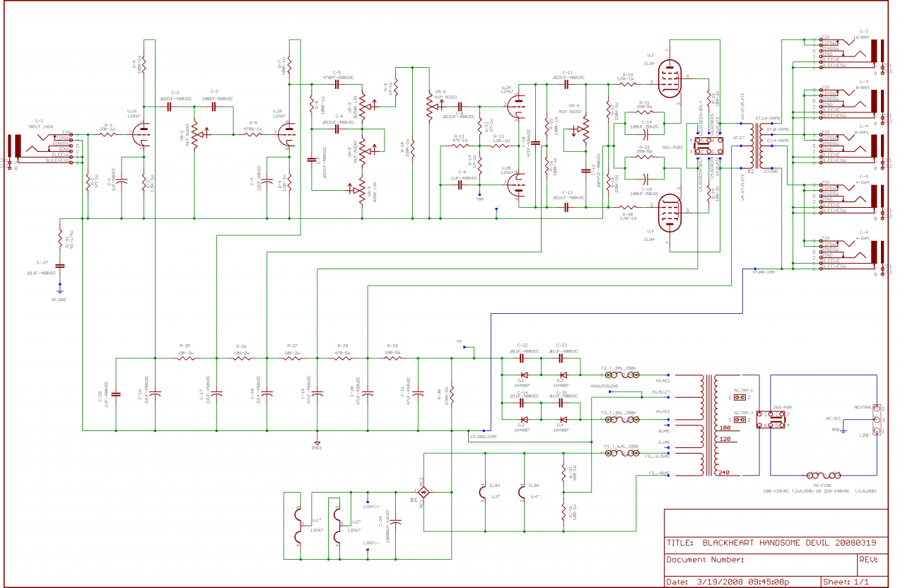The image size is (905, 588).
Task: Select the V-4 EL84 tube symbol
Action: click(x=668, y=212)
